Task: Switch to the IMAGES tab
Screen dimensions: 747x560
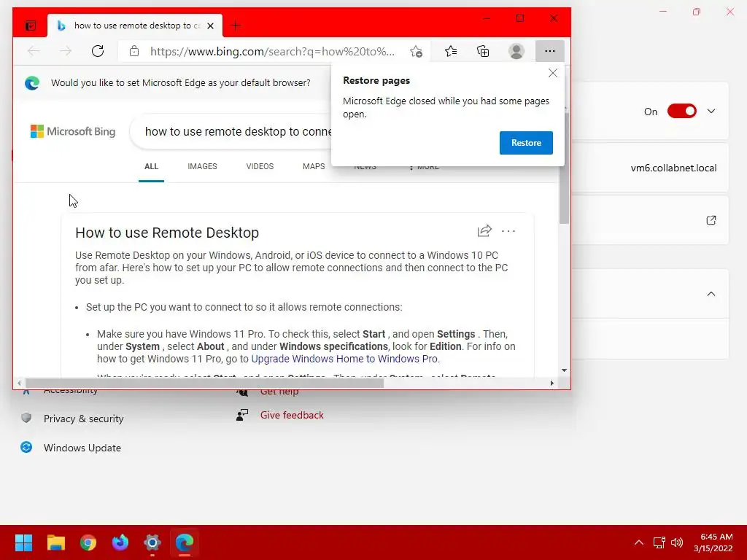Action: [x=202, y=167]
